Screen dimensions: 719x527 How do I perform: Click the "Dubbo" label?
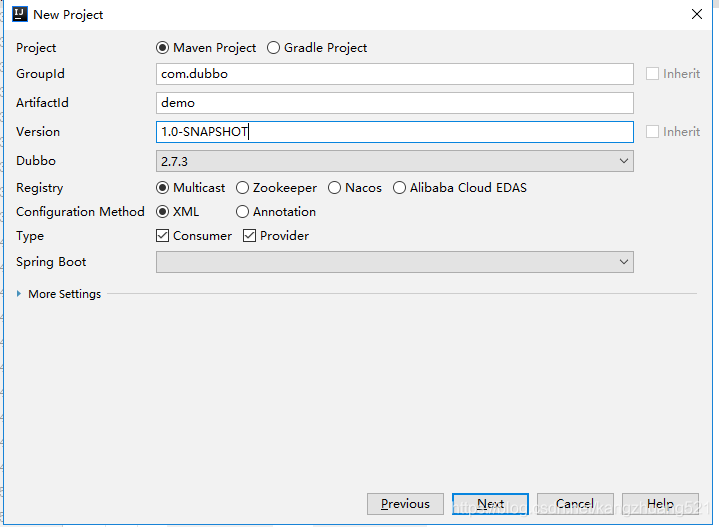pos(36,161)
